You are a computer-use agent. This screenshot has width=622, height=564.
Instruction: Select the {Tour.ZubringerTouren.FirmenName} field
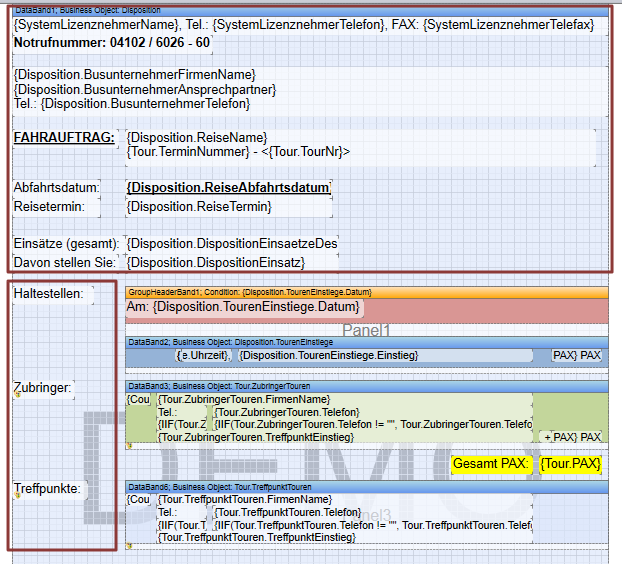tap(345, 400)
